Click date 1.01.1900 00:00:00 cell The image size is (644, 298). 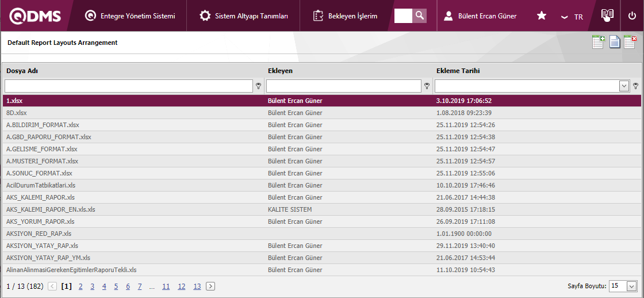[464, 234]
